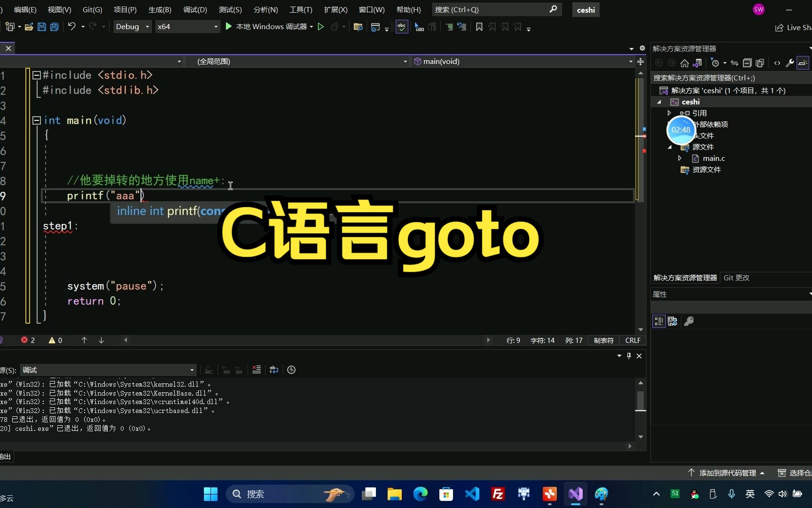This screenshot has width=812, height=508.
Task: Collapse all items in Solution Explorer
Action: pos(747,63)
